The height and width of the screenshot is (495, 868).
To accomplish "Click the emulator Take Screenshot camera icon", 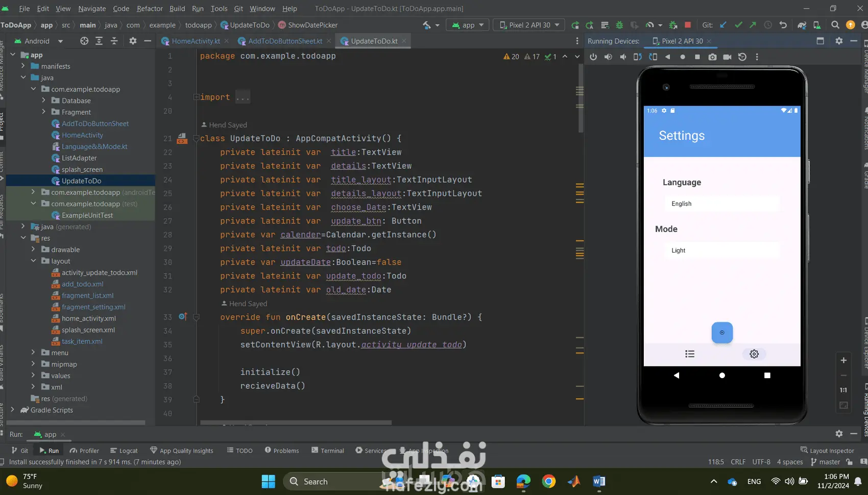I will pyautogui.click(x=712, y=57).
